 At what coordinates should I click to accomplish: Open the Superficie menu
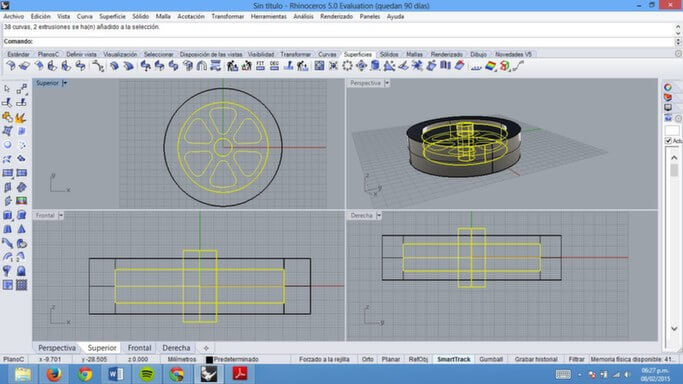coord(112,17)
